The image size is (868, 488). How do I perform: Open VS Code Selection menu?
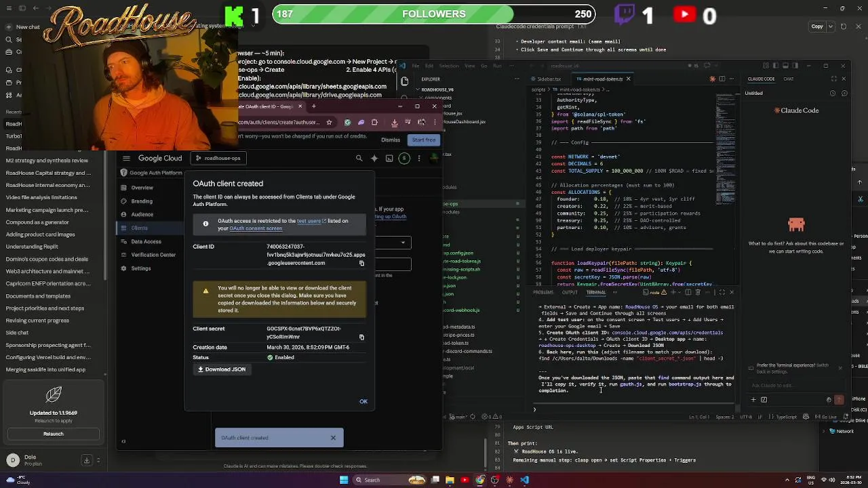pyautogui.click(x=449, y=66)
